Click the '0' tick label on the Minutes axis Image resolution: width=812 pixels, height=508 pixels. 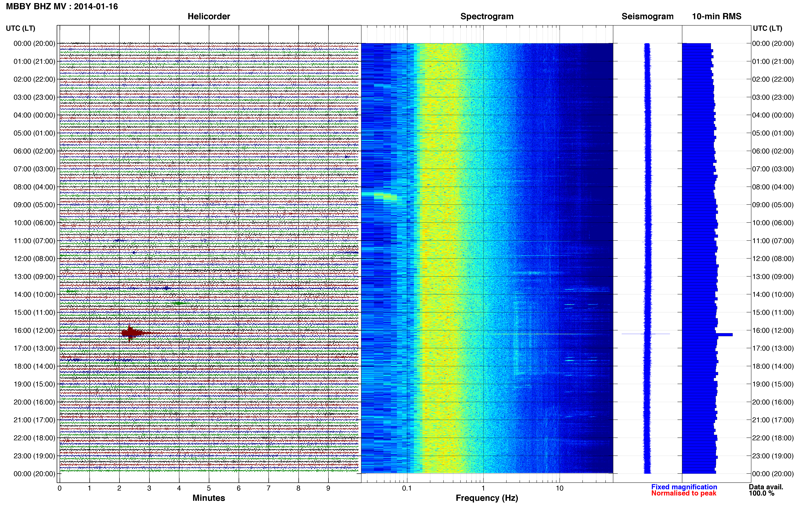click(x=60, y=488)
